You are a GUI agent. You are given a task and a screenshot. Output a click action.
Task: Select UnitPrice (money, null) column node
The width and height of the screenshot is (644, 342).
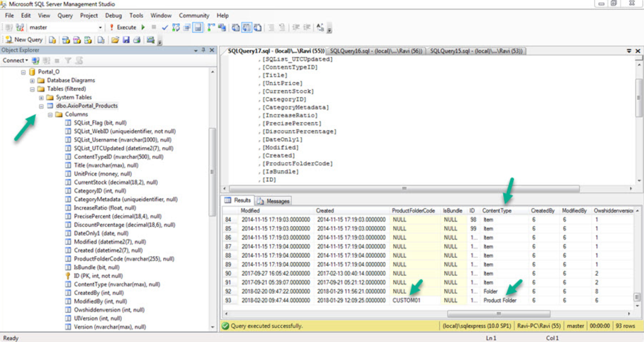(x=102, y=174)
